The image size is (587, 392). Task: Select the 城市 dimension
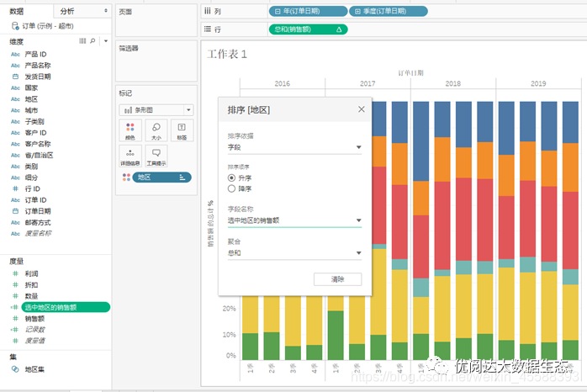31,110
